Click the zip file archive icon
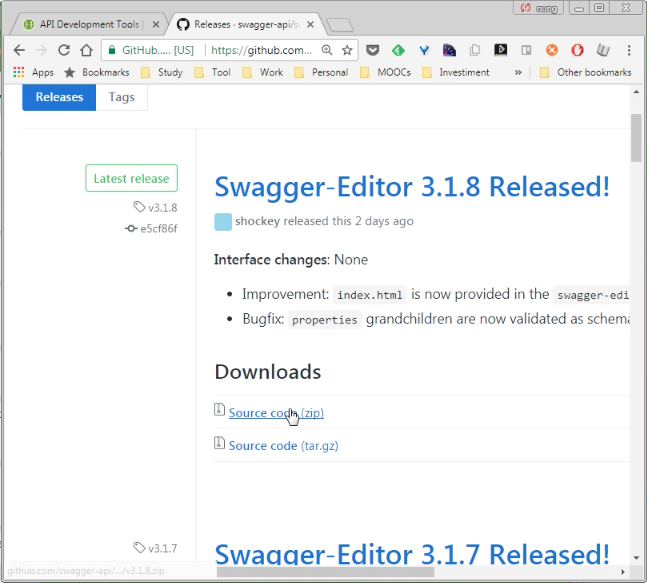This screenshot has height=583, width=647. 219,409
